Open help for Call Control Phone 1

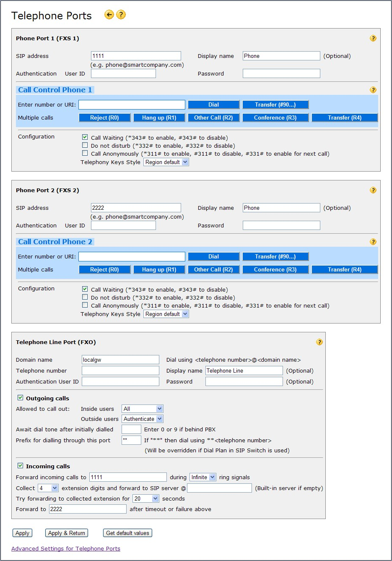pos(373,90)
